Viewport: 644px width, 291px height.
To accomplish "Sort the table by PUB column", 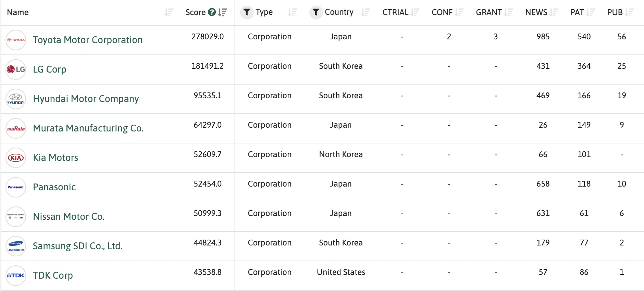I will click(629, 12).
